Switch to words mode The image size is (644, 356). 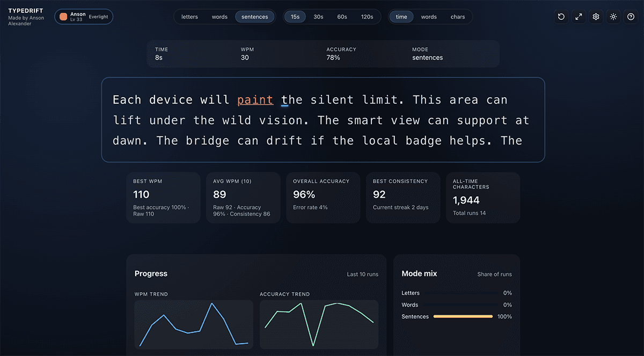pos(219,17)
